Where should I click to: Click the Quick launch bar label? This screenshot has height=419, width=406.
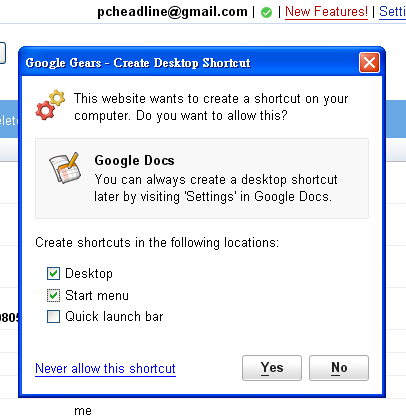click(114, 316)
